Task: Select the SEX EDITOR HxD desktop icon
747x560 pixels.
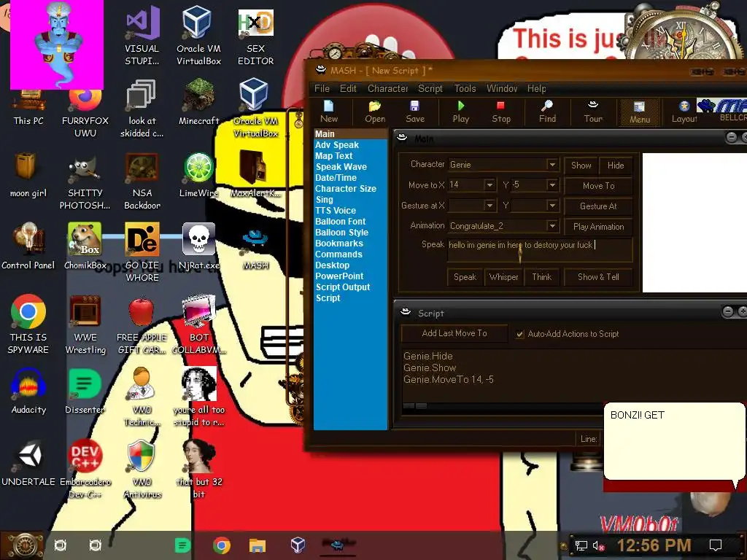Action: tap(255, 37)
